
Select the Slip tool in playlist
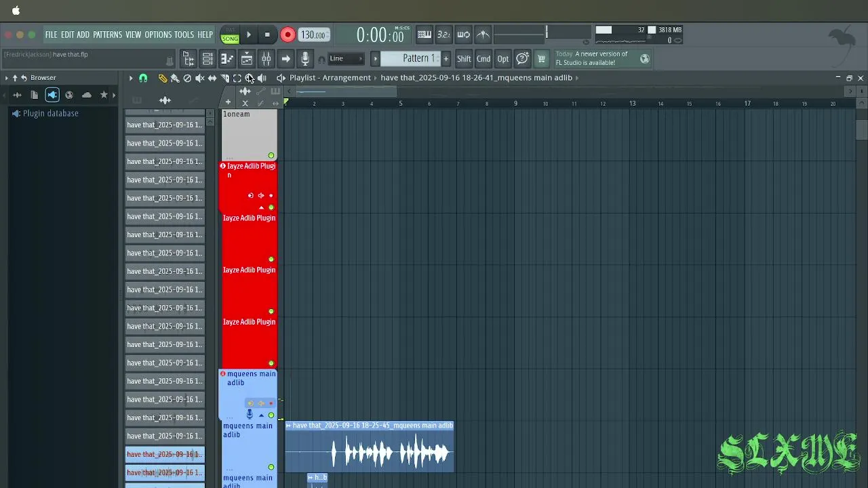click(x=212, y=78)
